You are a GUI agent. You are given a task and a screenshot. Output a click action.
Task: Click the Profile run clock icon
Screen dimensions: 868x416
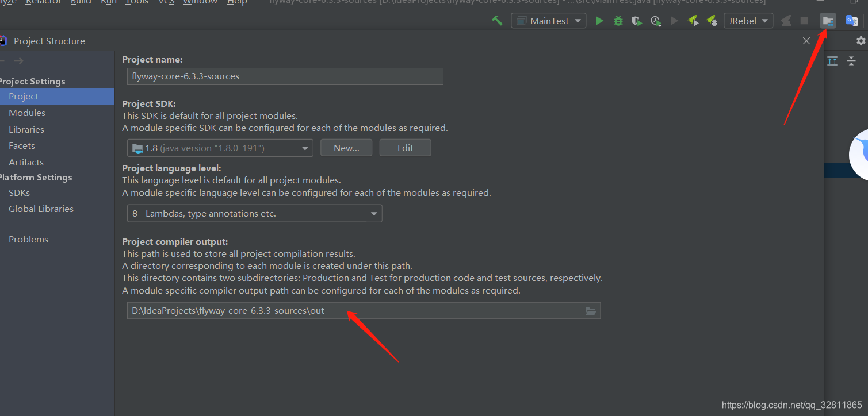(655, 21)
